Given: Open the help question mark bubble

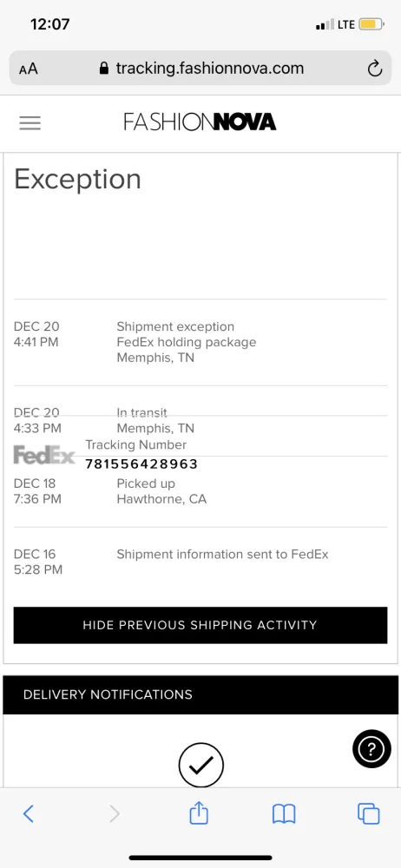Looking at the screenshot, I should pos(371,750).
